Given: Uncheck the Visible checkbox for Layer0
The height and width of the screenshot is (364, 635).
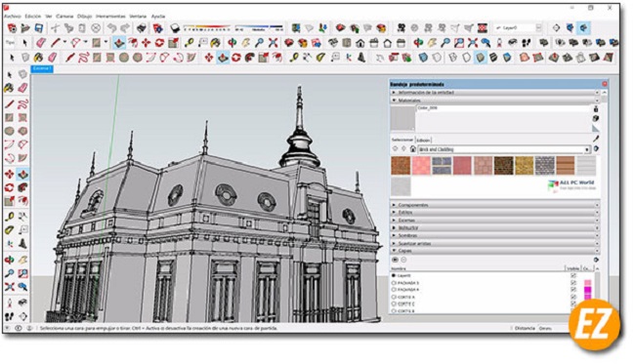Looking at the screenshot, I should 573,276.
